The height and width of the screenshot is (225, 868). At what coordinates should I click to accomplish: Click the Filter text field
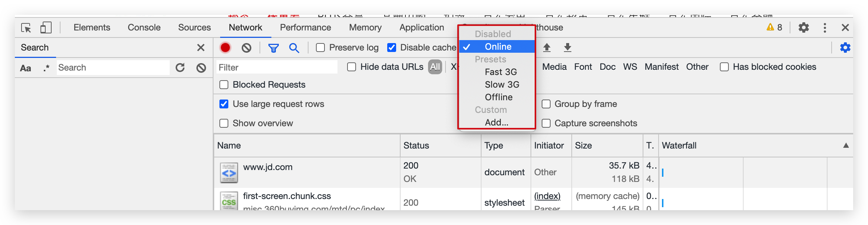[277, 67]
